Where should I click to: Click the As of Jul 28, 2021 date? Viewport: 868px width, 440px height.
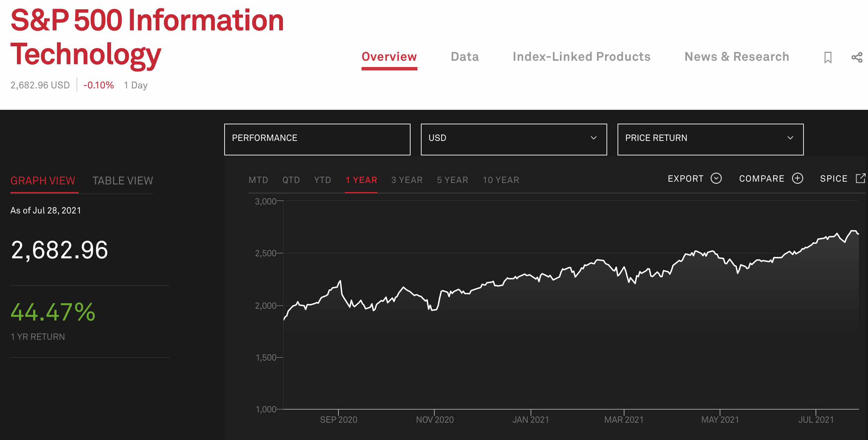coord(46,210)
